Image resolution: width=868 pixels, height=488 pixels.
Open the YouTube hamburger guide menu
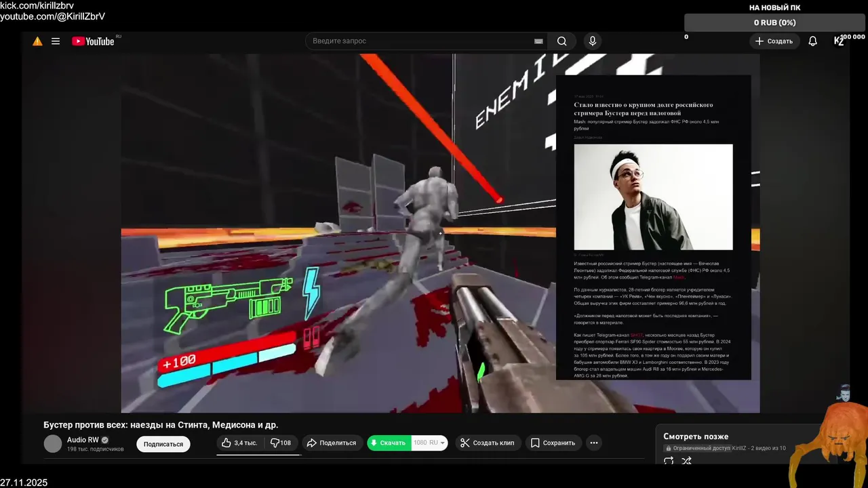coord(56,41)
